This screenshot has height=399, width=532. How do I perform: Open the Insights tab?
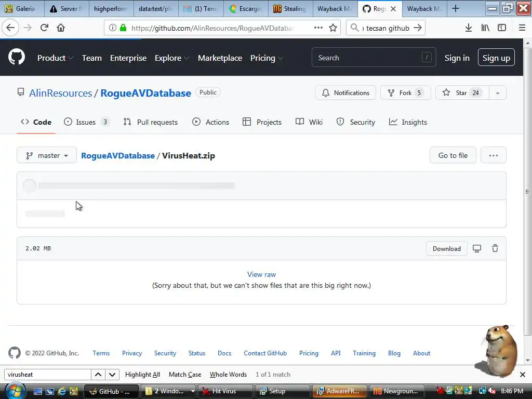pyautogui.click(x=408, y=122)
